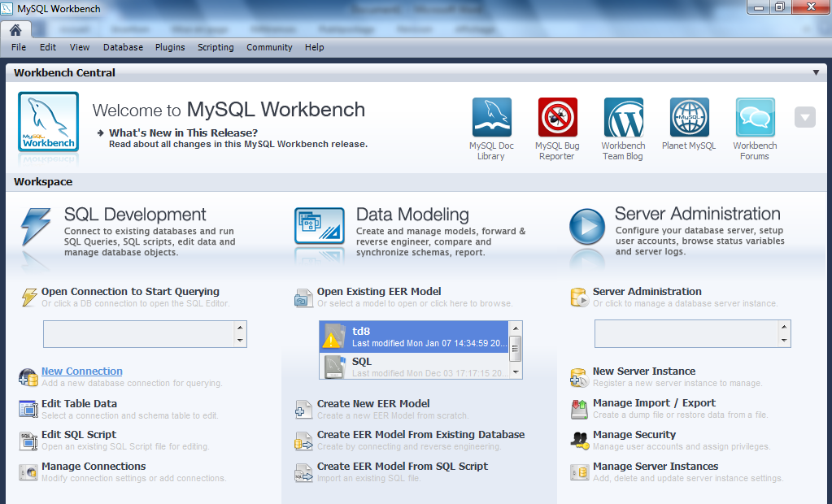832x504 pixels.
Task: Click the New Connection link
Action: point(82,371)
